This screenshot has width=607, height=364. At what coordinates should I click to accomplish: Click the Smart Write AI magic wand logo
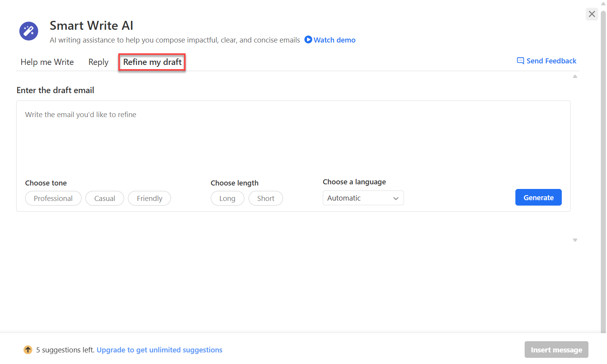(29, 31)
